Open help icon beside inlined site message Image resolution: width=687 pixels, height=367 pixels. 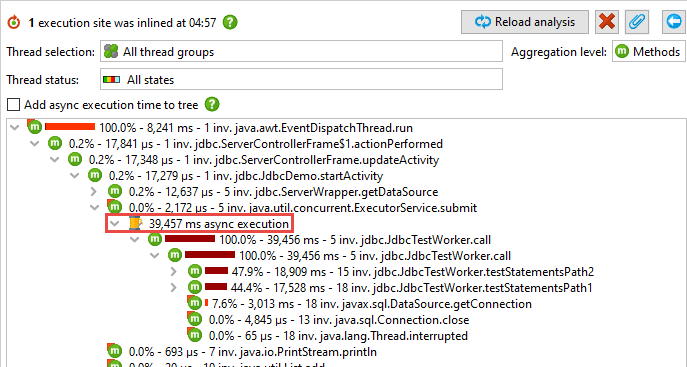(230, 22)
